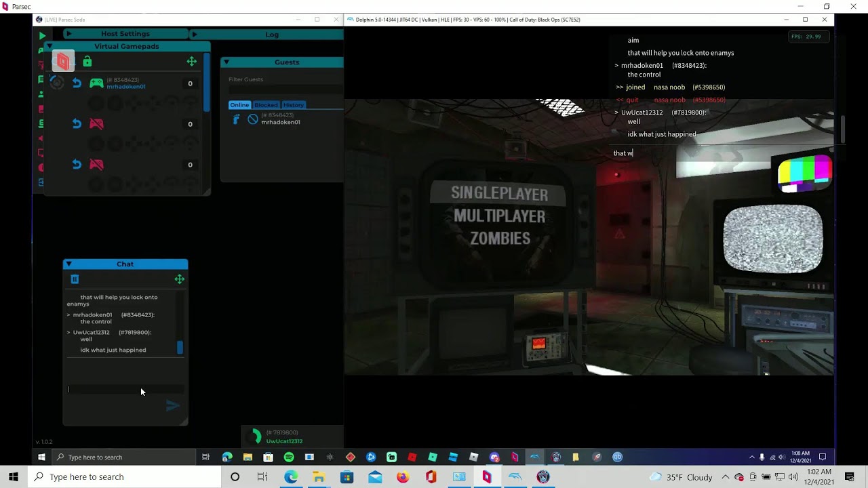This screenshot has width=868, height=488.
Task: Open the 35°F Cloudy weather widget
Action: (x=681, y=477)
